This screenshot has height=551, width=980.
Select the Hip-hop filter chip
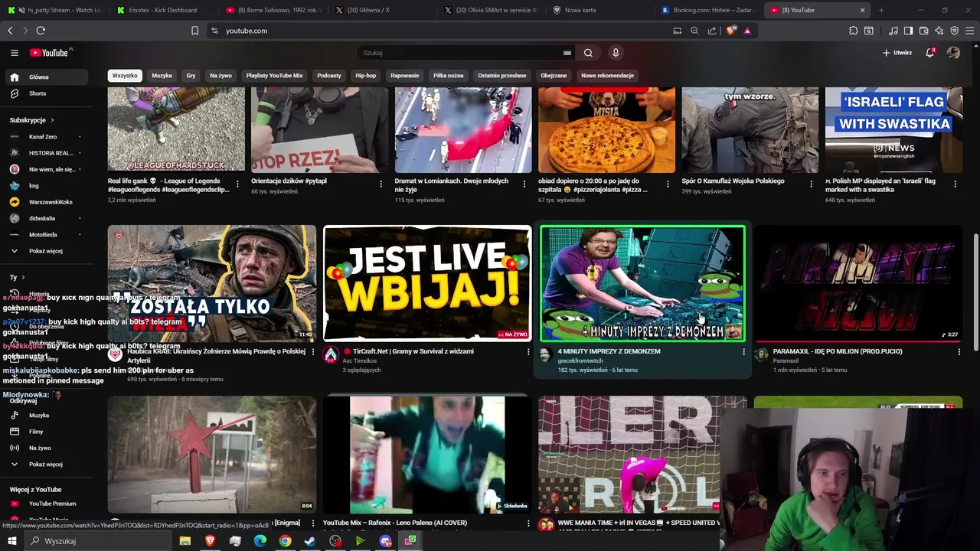click(x=366, y=76)
